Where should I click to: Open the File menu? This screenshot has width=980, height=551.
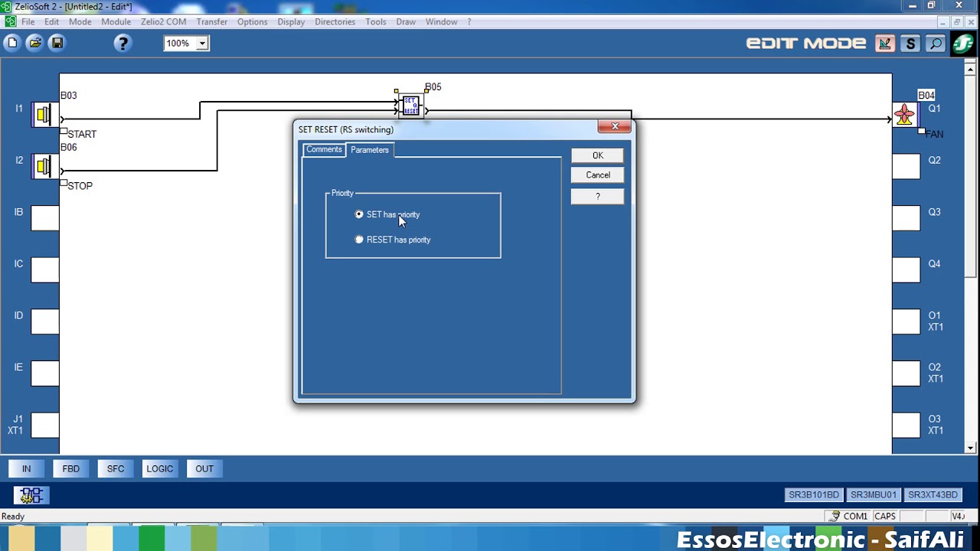coord(28,21)
